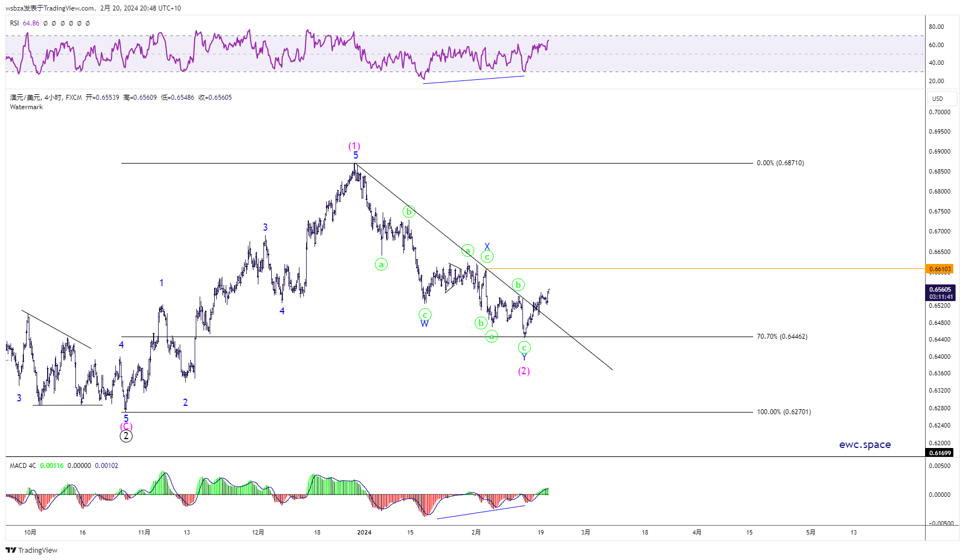
Task: Click the current price label 0.65605
Action: click(x=941, y=289)
